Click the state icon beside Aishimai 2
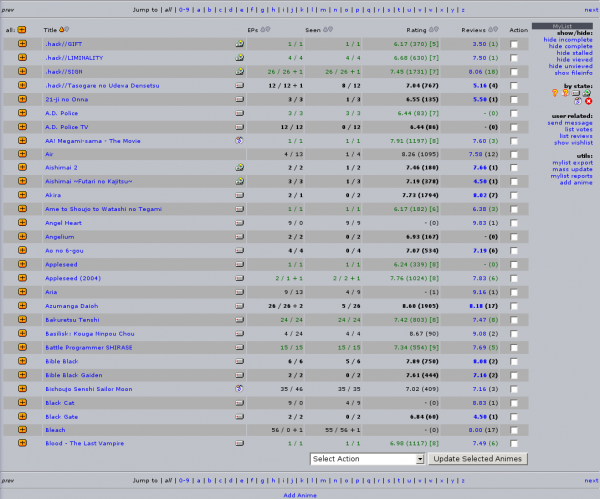 click(239, 169)
